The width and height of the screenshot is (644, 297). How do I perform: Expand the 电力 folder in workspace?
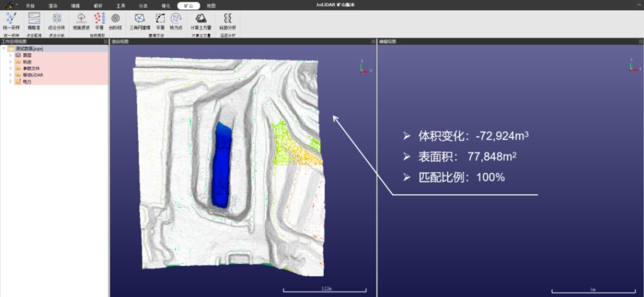point(11,81)
